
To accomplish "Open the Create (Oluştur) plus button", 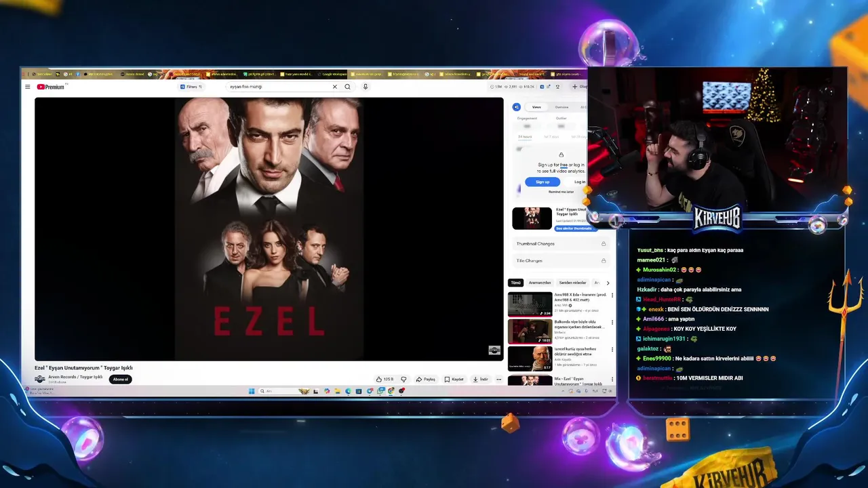I will (578, 87).
